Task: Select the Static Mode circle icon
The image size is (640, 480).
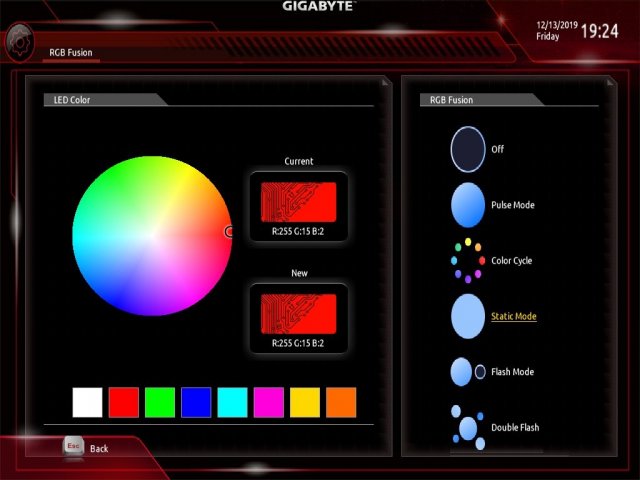Action: 467,316
